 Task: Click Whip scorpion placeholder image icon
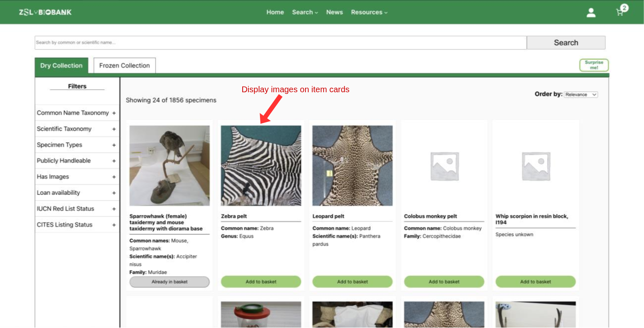click(536, 166)
